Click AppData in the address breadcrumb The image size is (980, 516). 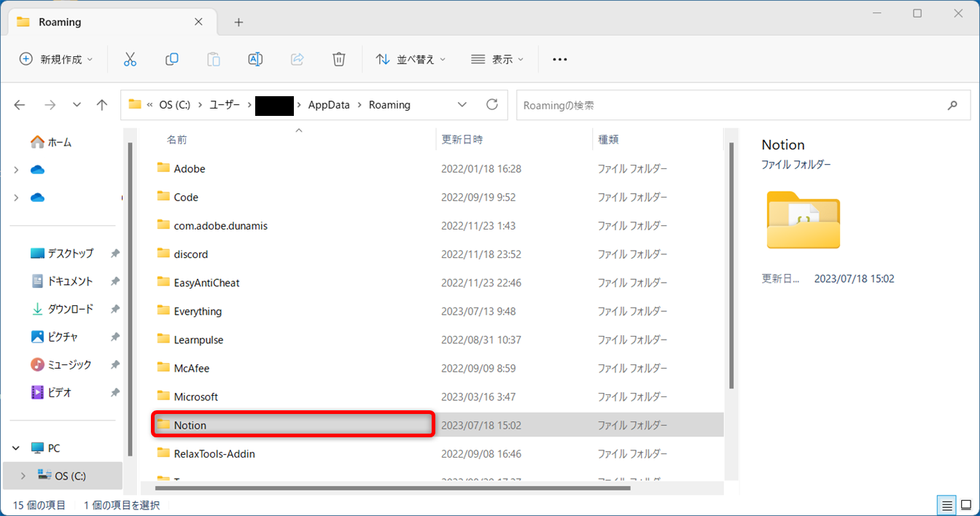(329, 105)
